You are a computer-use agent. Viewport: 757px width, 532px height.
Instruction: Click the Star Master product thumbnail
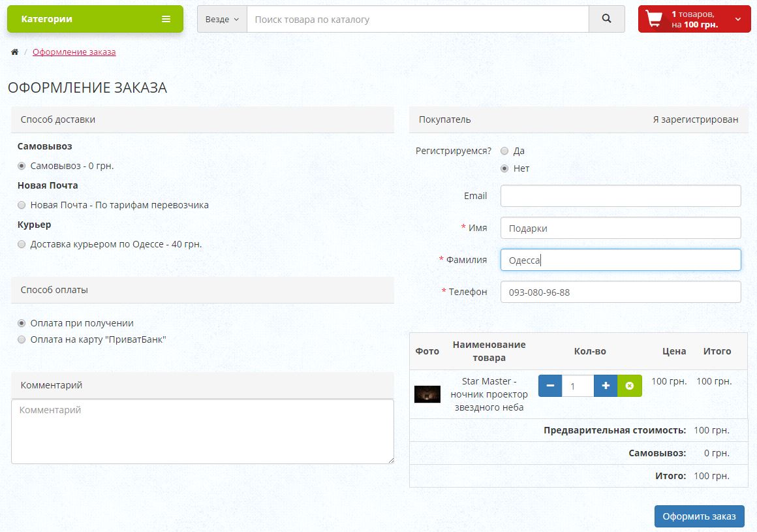[427, 394]
